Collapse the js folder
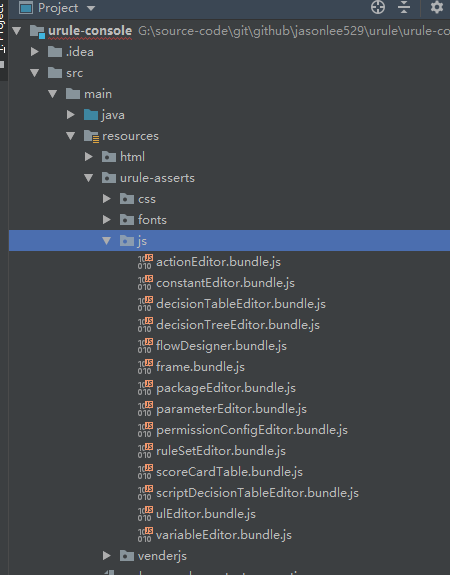 107,241
